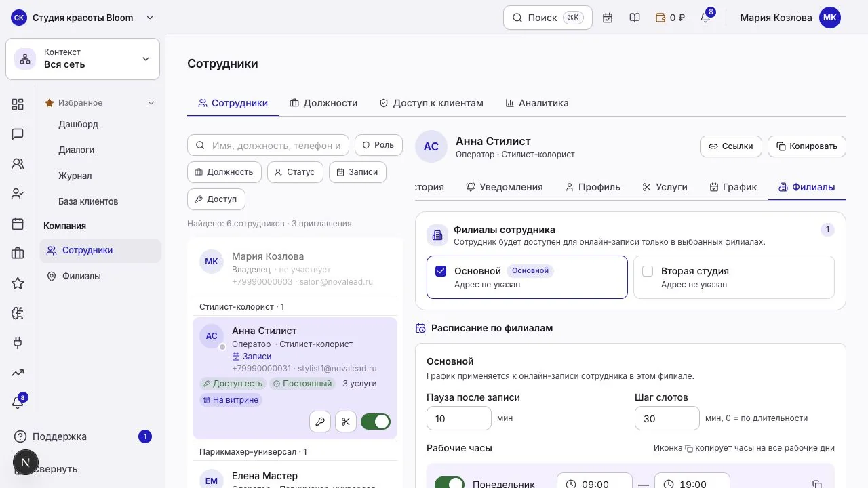Image resolution: width=868 pixels, height=488 pixels.
Task: Copy Monday hours to all working days
Action: coord(817,485)
